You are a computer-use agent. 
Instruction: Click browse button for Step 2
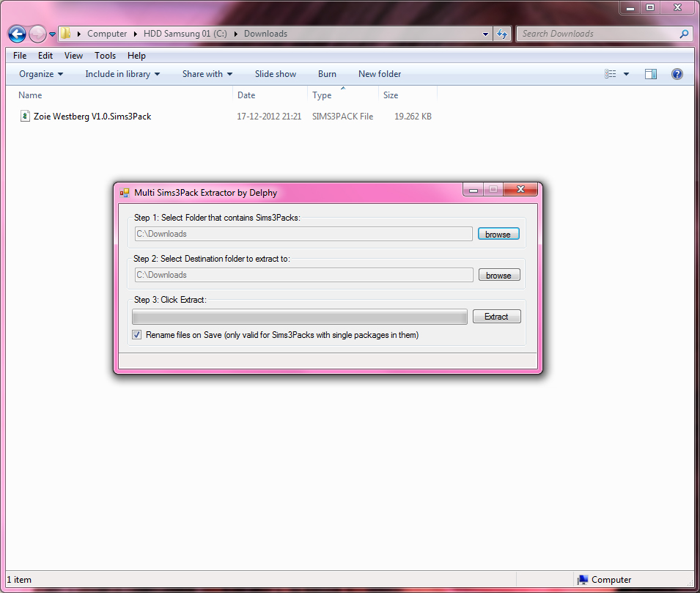point(499,275)
